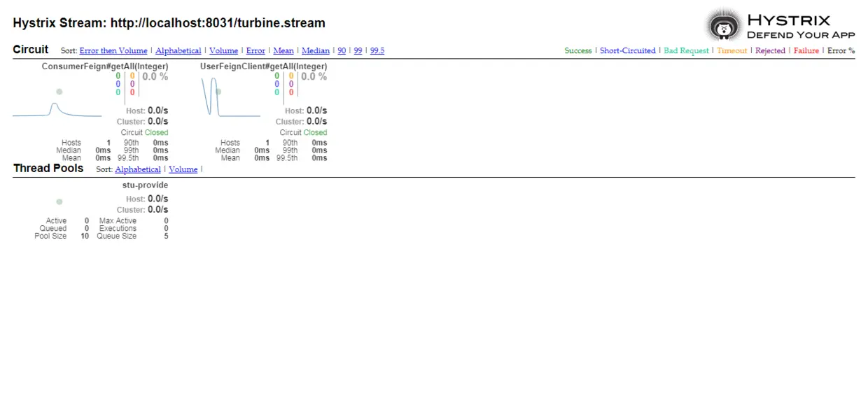868x403 pixels.
Task: Sort circuits by Error then Volume
Action: pyautogui.click(x=113, y=51)
